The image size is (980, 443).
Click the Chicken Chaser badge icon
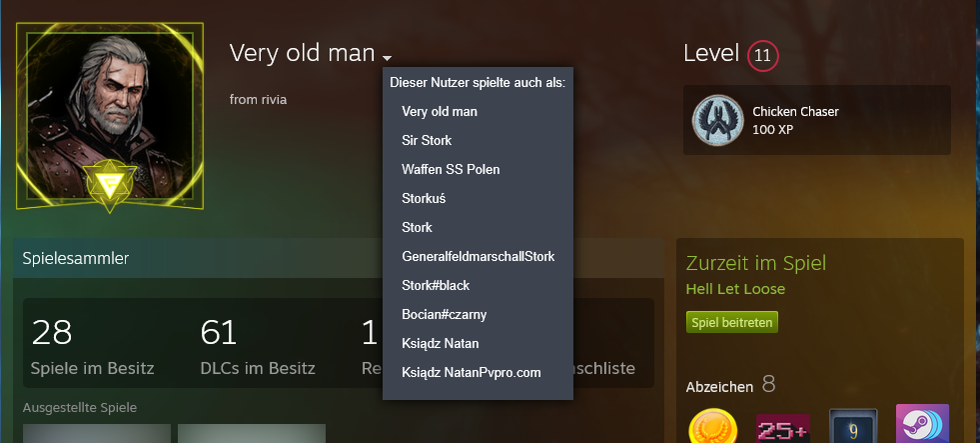coord(718,120)
